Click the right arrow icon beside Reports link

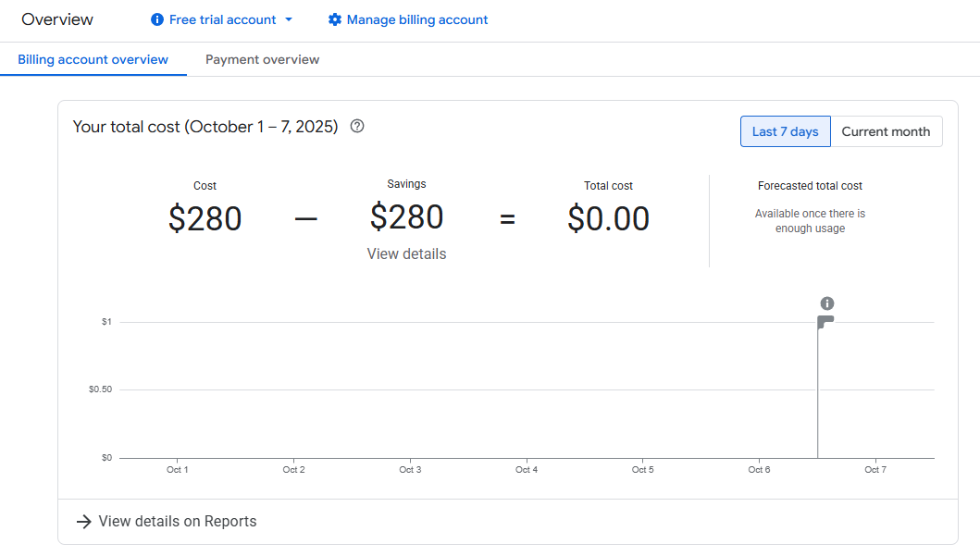click(83, 522)
